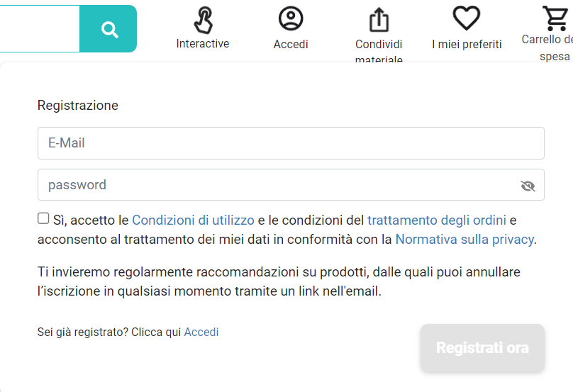Follow the trattamento degli ordini link
The width and height of the screenshot is (573, 392).
coord(436,220)
